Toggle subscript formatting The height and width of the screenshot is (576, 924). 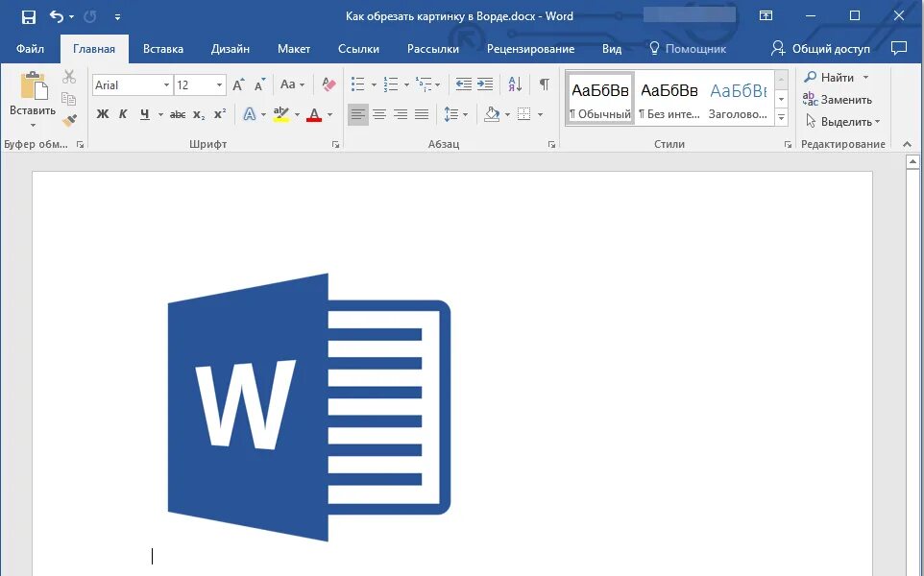(199, 115)
